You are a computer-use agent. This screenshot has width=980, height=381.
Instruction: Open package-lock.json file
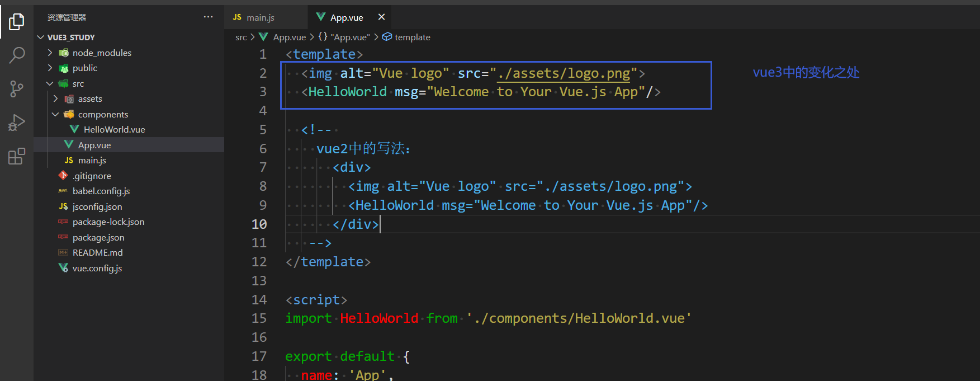108,222
